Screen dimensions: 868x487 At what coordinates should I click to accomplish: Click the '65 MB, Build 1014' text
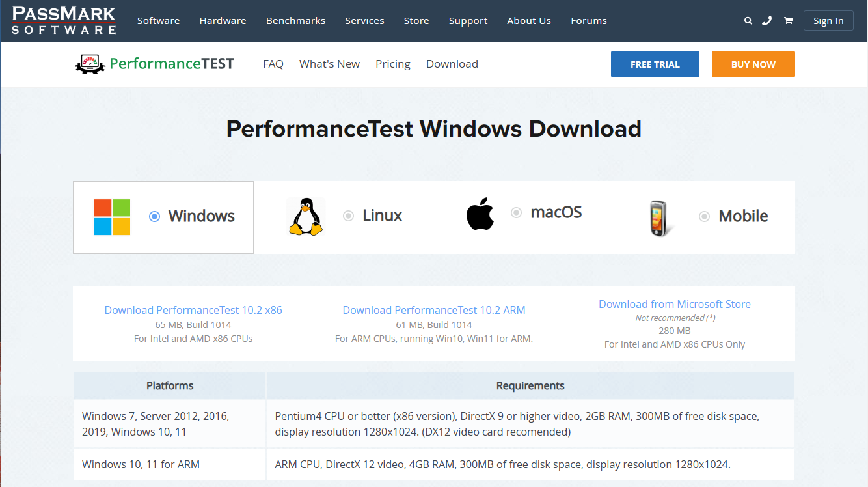point(193,324)
